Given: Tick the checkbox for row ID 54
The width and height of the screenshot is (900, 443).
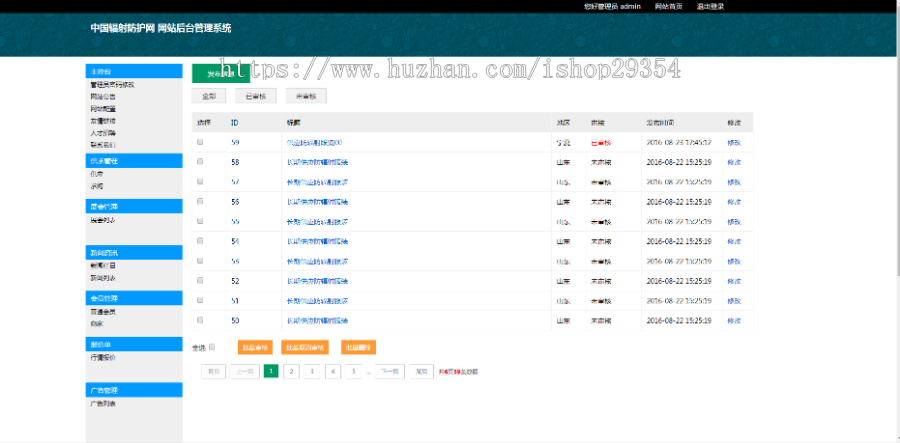Looking at the screenshot, I should click(x=200, y=241).
